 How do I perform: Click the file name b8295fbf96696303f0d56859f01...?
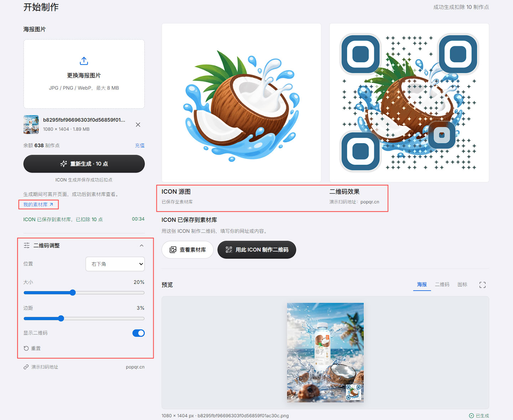84,120
